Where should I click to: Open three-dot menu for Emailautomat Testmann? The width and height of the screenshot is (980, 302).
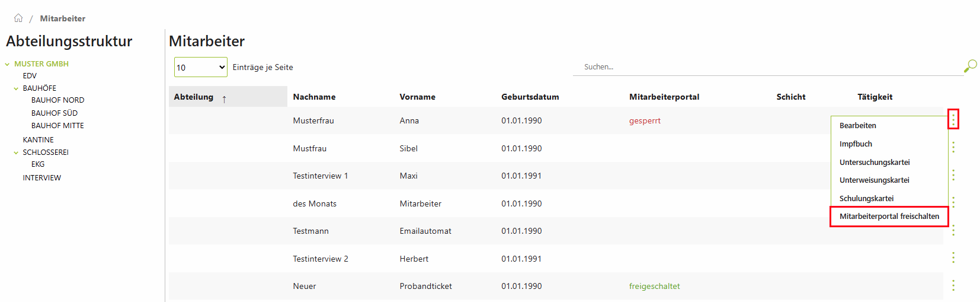point(953,231)
